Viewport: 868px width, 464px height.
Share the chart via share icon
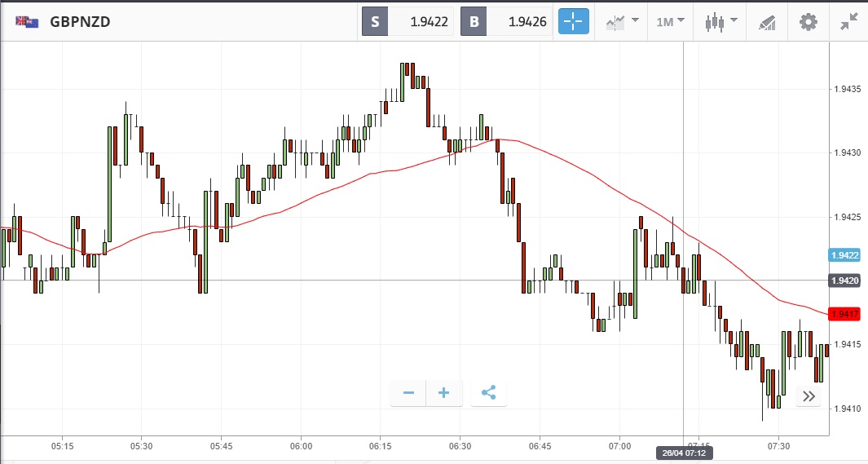(x=488, y=393)
